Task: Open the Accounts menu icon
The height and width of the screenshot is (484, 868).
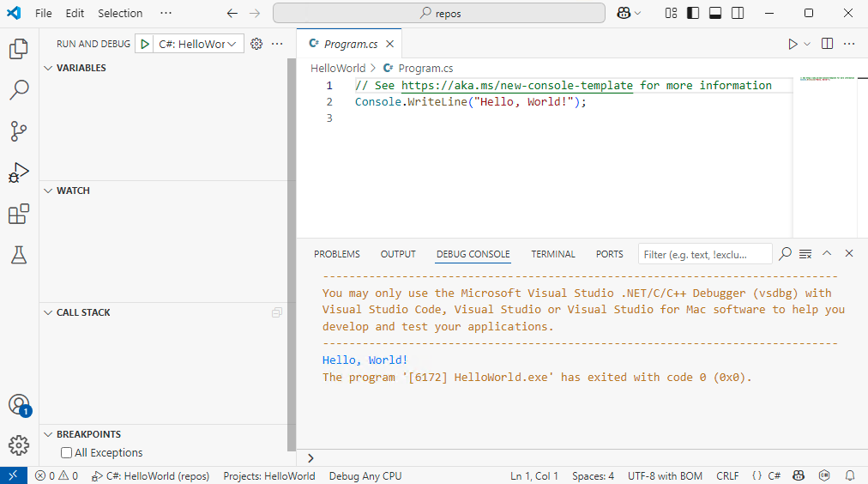Action: (x=19, y=405)
